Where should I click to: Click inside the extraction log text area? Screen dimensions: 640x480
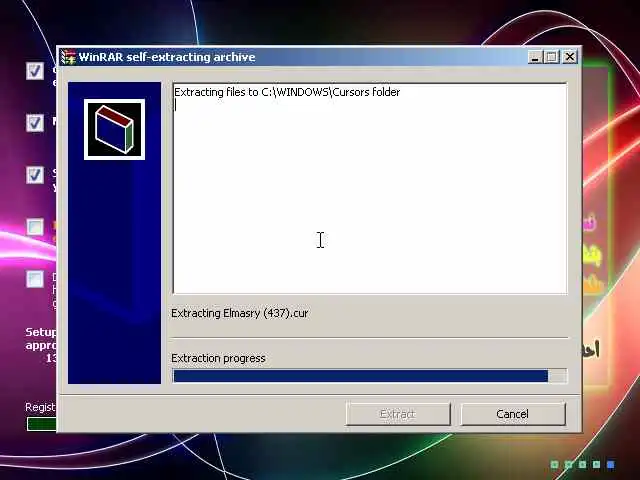coord(370,188)
